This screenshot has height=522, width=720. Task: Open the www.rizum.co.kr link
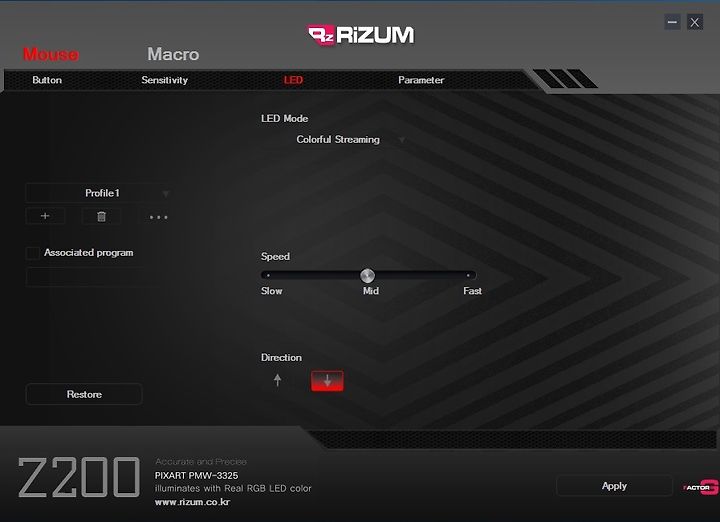coord(192,502)
